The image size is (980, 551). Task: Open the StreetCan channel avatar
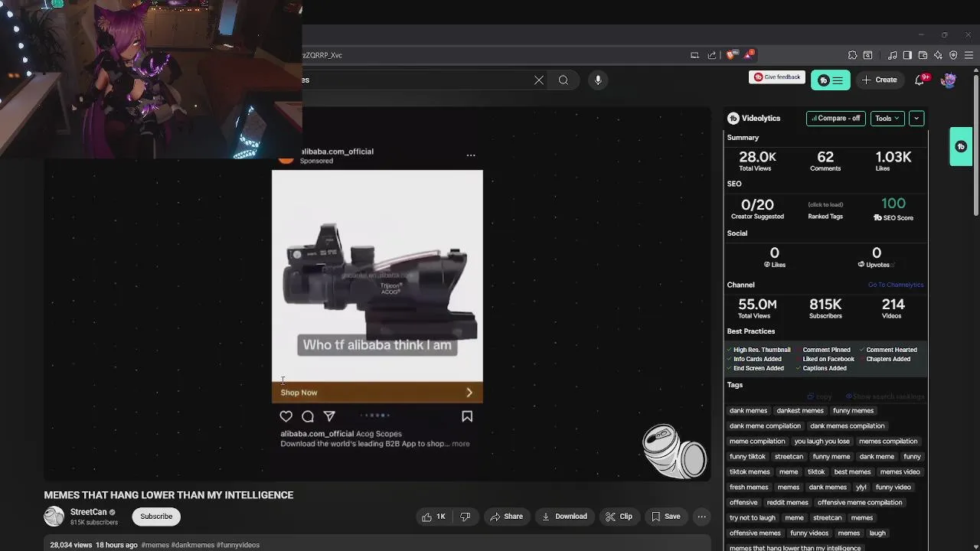pos(54,517)
